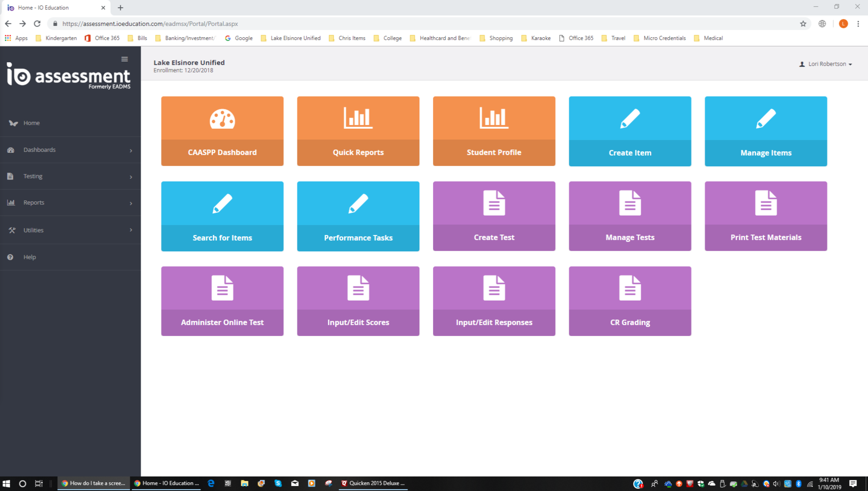Open the Create Item pencil tile
The width and height of the screenshot is (868, 491).
pyautogui.click(x=630, y=131)
